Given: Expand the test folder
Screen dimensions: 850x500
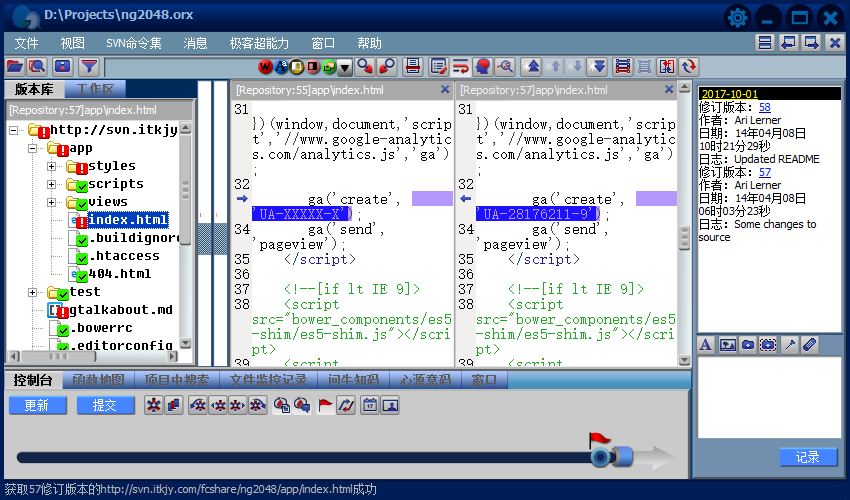Looking at the screenshot, I should pos(33,292).
